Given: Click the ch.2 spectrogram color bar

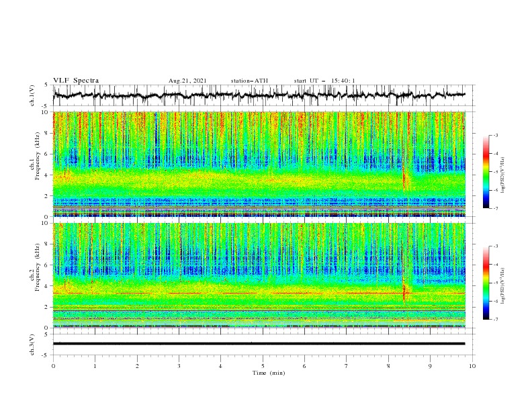Looking at the screenshot, I should [x=486, y=283].
